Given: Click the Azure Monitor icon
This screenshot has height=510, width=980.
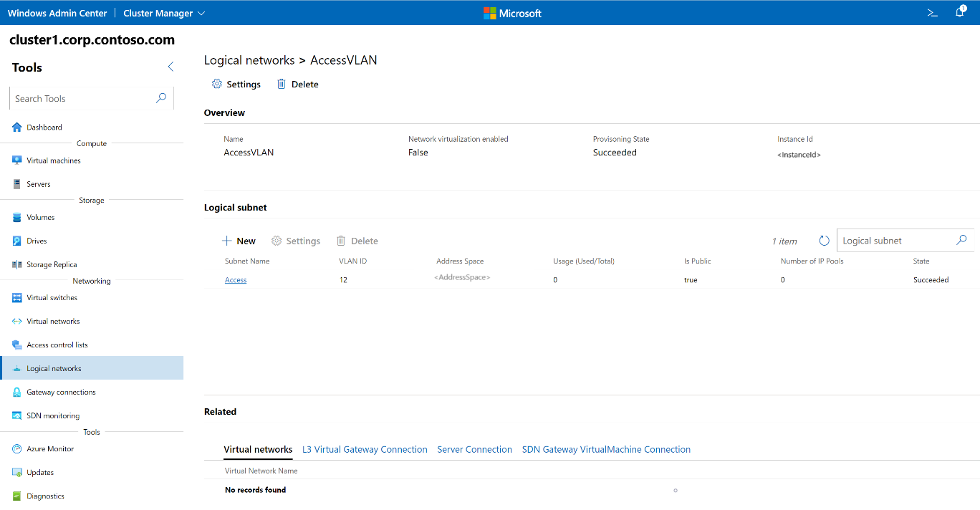Looking at the screenshot, I should tap(17, 449).
